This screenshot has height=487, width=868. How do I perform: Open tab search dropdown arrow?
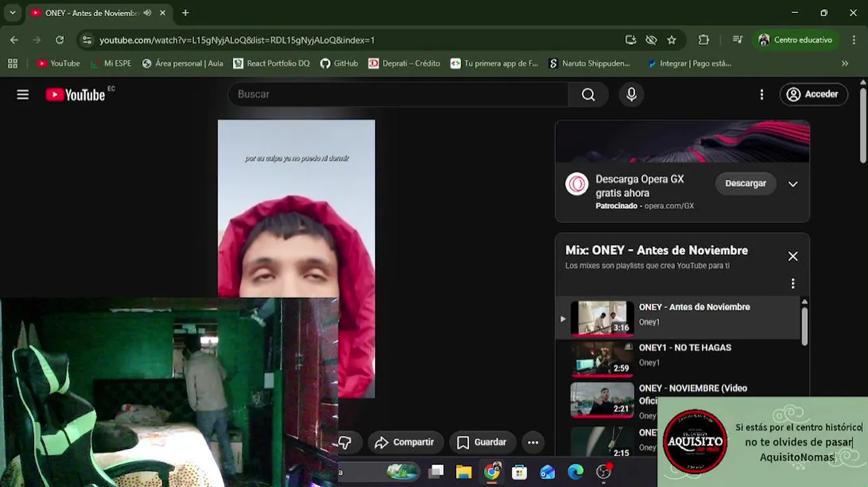tap(12, 13)
